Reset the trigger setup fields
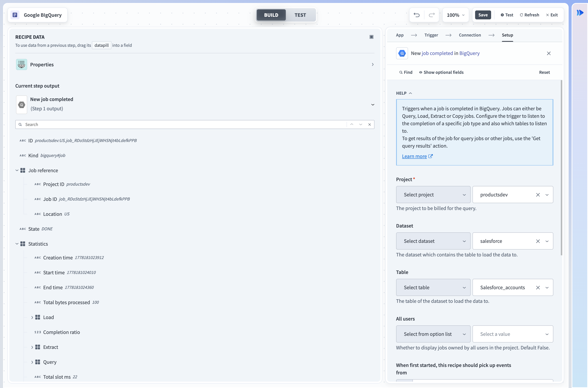588x388 pixels. click(544, 72)
